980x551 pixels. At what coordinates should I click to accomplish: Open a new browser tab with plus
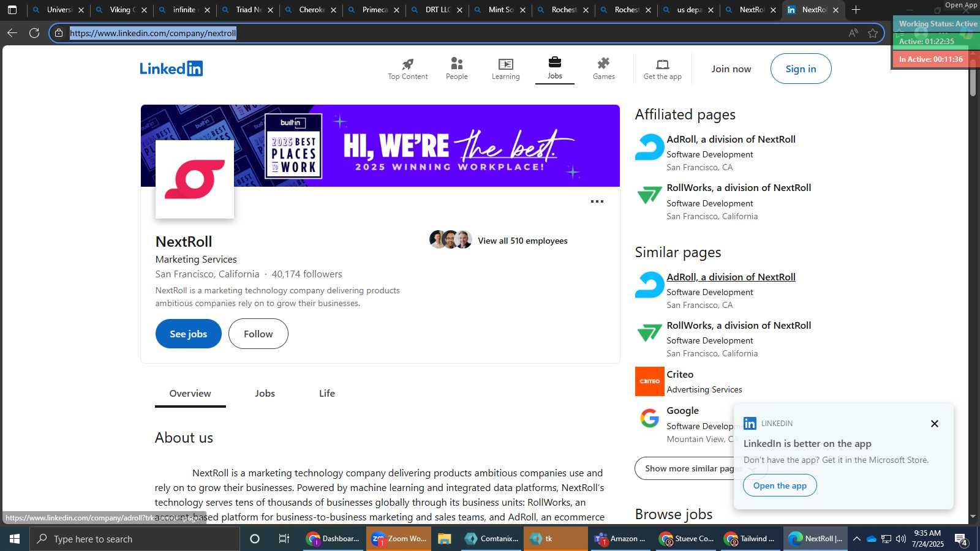(x=856, y=10)
